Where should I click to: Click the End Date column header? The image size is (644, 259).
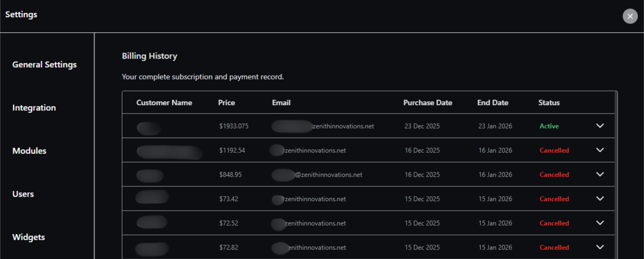point(493,103)
